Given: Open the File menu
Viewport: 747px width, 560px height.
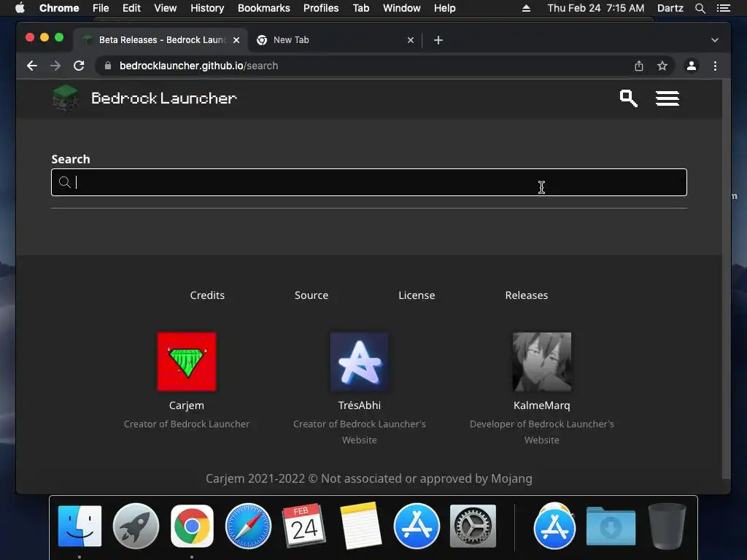Looking at the screenshot, I should point(101,8).
